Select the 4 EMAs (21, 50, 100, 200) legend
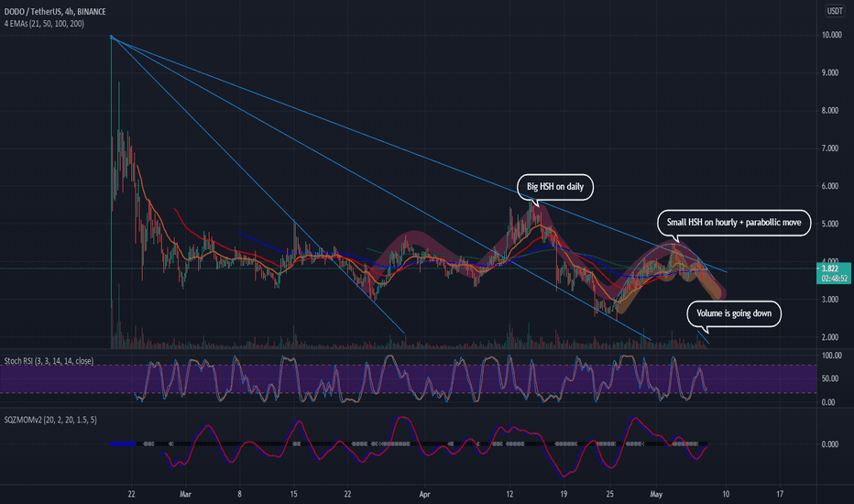The image size is (854, 504). click(44, 24)
